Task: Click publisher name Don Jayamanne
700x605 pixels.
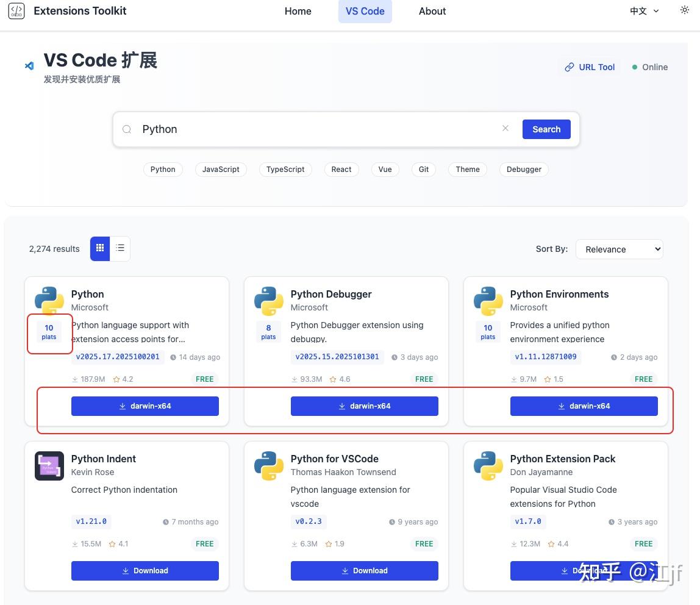Action: (541, 472)
